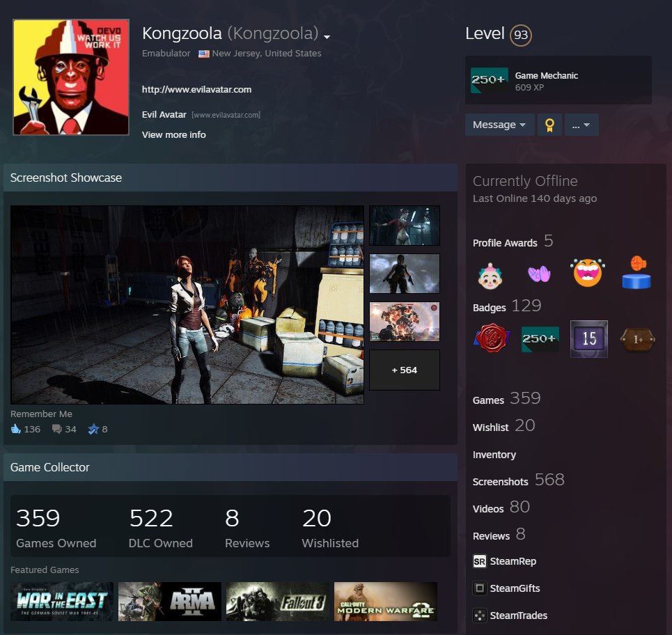The width and height of the screenshot is (672, 635).
Task: Open the Games 359 sidebar link
Action: [506, 399]
